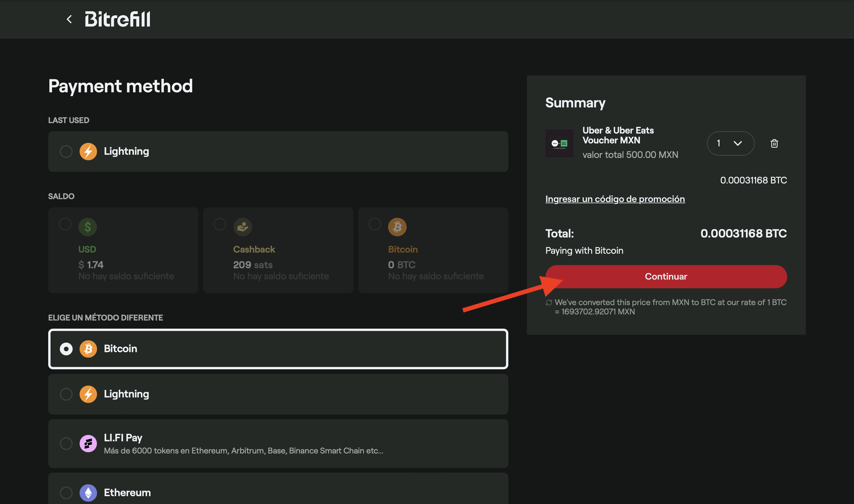Click the 'Payment method' heading

click(121, 86)
